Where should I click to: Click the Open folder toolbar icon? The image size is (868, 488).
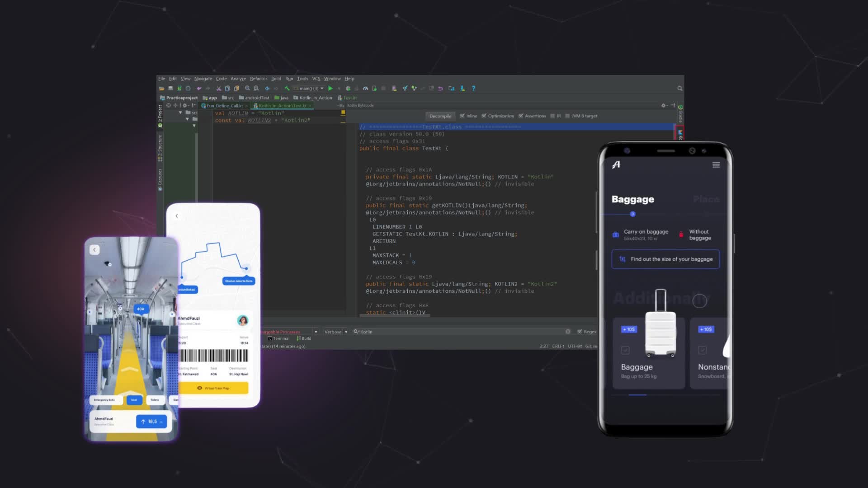tap(161, 89)
